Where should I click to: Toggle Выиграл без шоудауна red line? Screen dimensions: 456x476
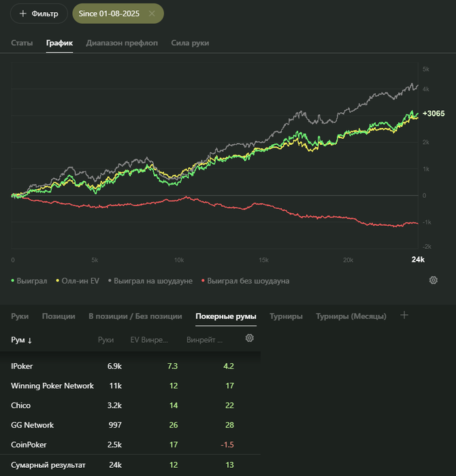[245, 281]
